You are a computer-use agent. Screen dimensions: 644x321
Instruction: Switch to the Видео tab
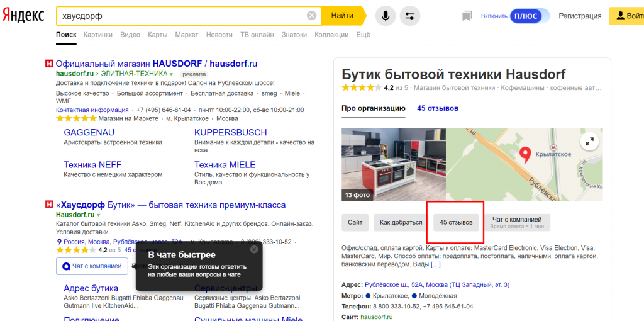[x=130, y=35]
